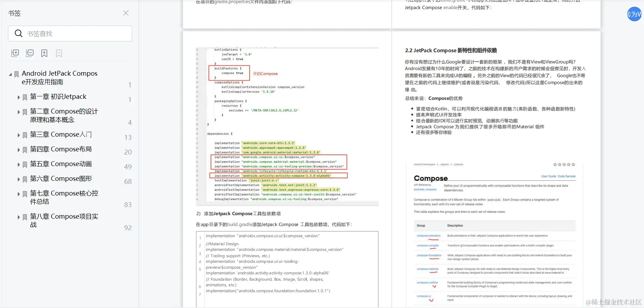Click heading 2.2 JetPack Compose 新特性和组件依赖
Viewport: 644px width, 308px height.
[451, 50]
